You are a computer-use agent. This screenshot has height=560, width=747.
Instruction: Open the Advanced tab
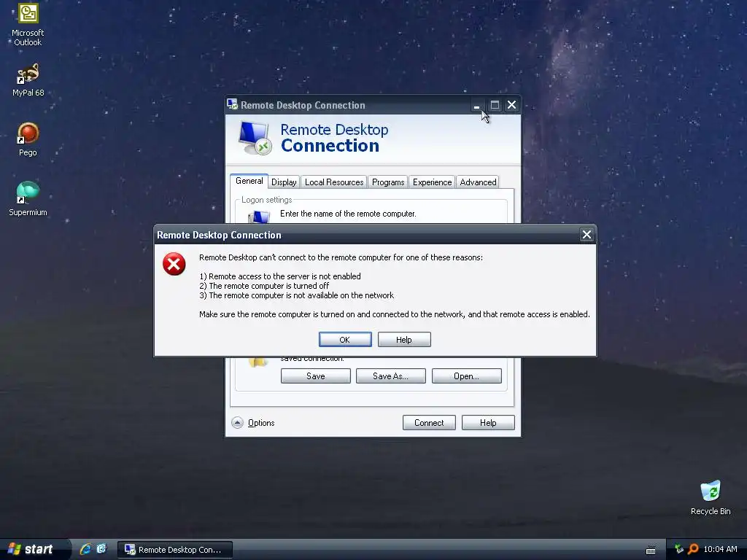(x=478, y=182)
